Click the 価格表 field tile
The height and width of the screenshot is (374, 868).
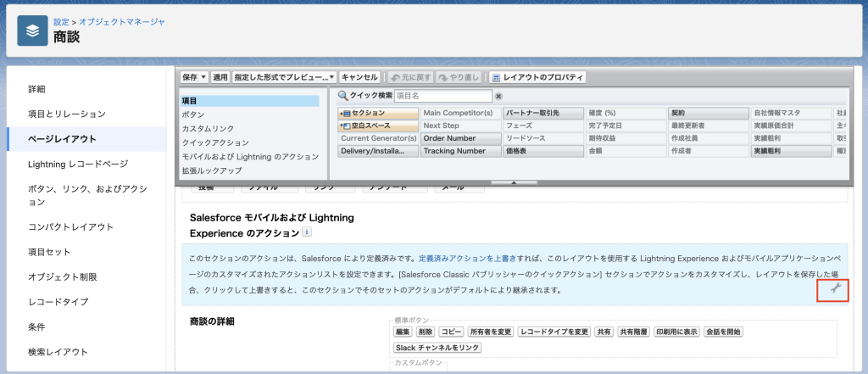(543, 151)
